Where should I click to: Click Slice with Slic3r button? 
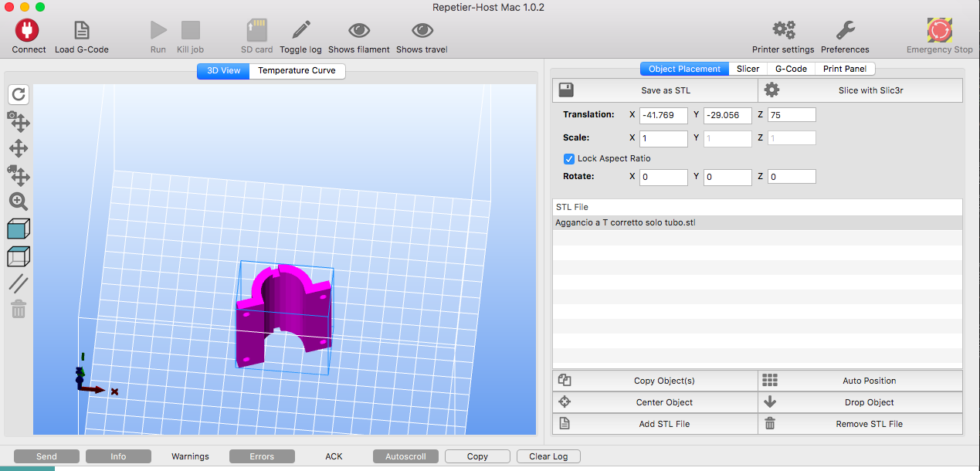coord(860,90)
